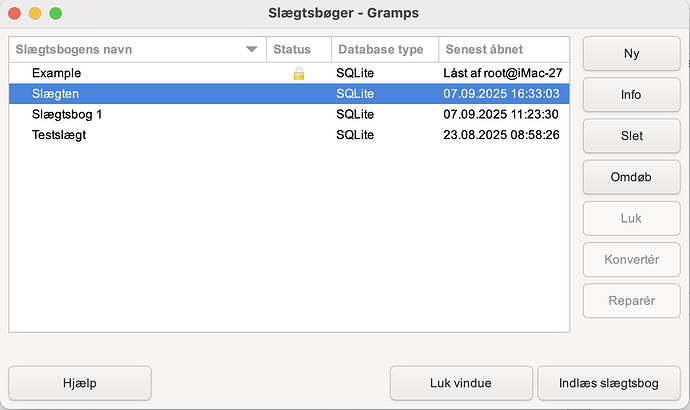Sort by the Status column header

292,49
